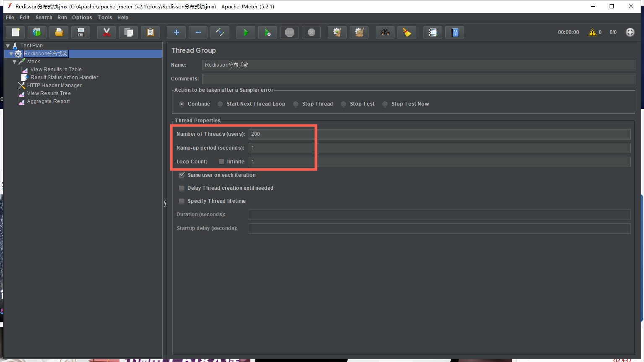644x362 pixels.
Task: Select View Results Tree node
Action: pyautogui.click(x=49, y=93)
